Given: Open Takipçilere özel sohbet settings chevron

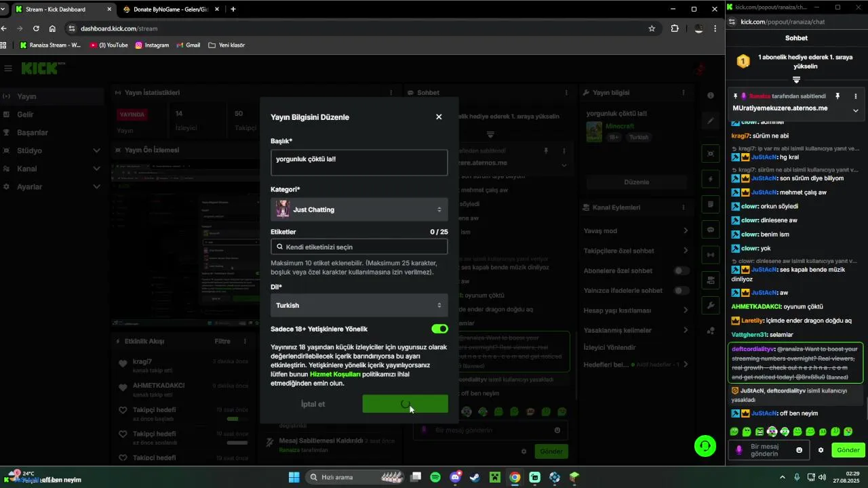Looking at the screenshot, I should click(686, 251).
